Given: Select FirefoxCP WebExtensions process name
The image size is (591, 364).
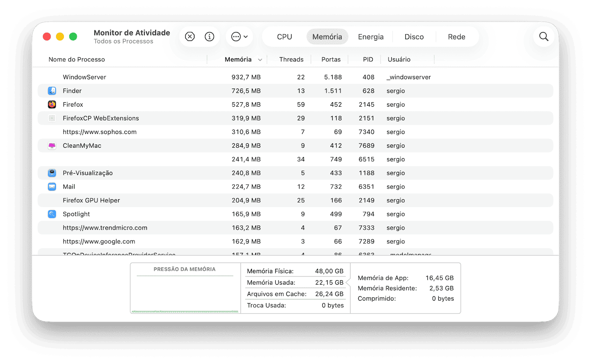Looking at the screenshot, I should point(101,118).
